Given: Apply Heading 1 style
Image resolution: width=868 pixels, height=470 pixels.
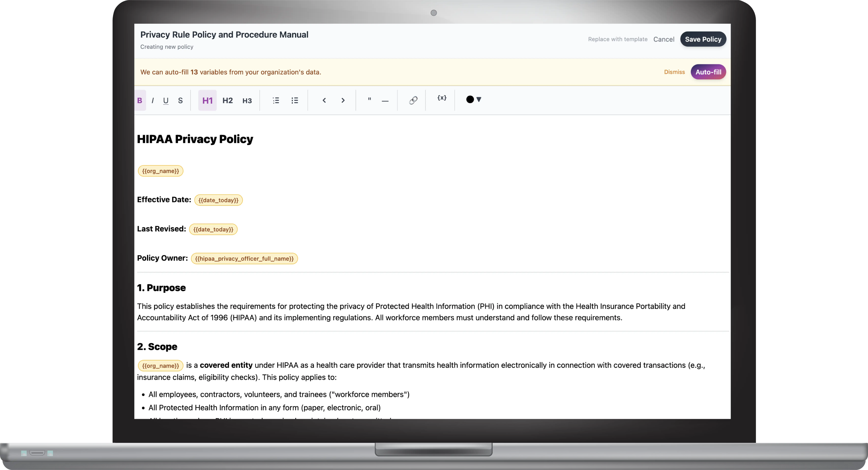Looking at the screenshot, I should pyautogui.click(x=207, y=100).
